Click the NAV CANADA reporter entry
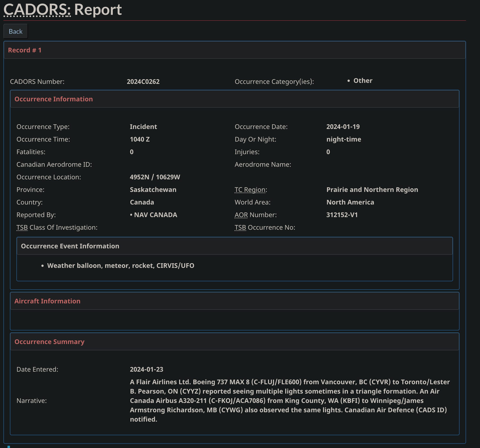 click(155, 215)
